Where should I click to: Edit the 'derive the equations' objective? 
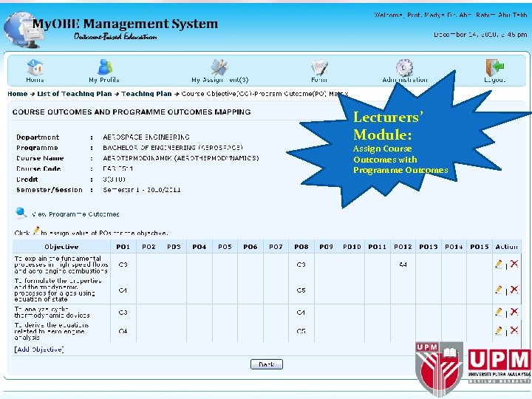pyautogui.click(x=499, y=330)
